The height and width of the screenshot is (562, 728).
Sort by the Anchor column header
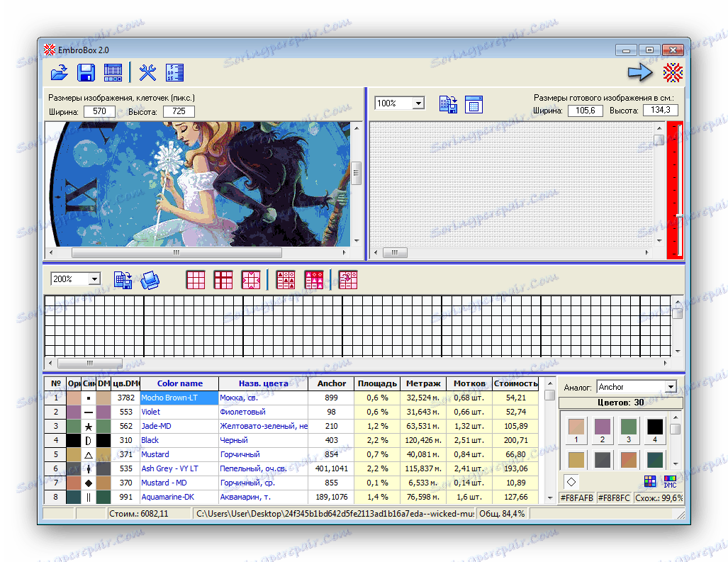(332, 383)
